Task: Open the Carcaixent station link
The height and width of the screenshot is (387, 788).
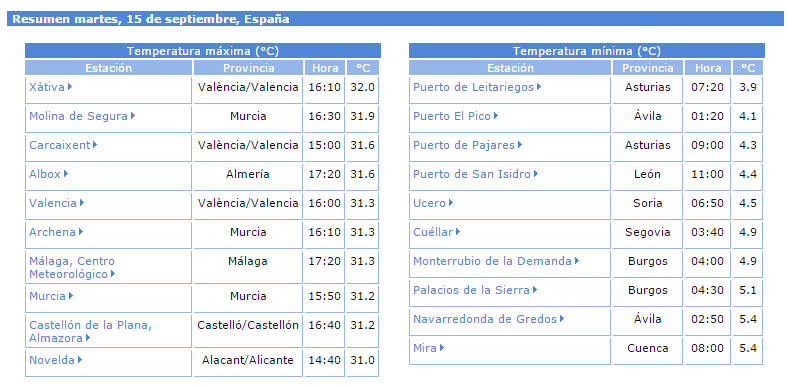Action: (60, 145)
